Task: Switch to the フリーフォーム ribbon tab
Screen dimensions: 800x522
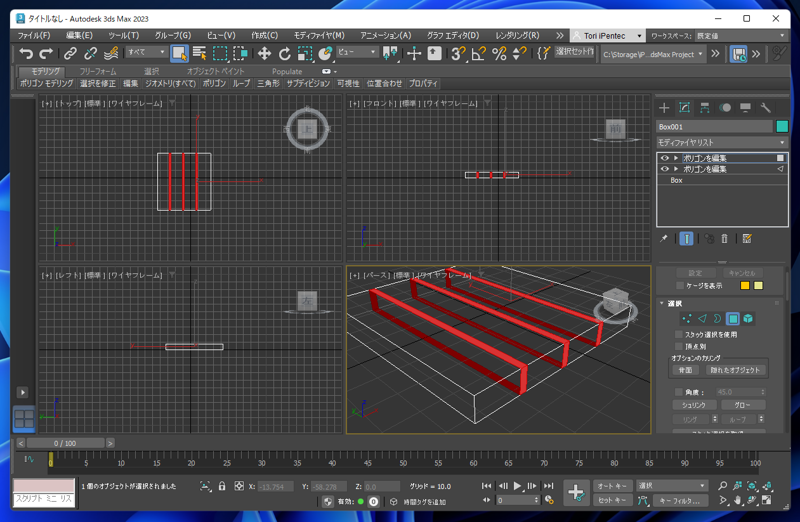Action: click(97, 71)
